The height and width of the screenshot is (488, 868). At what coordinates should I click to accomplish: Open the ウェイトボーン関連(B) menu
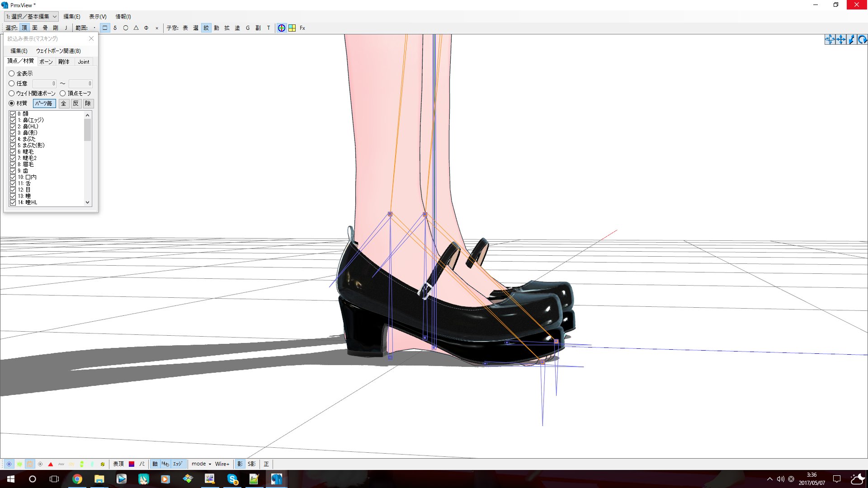click(58, 51)
